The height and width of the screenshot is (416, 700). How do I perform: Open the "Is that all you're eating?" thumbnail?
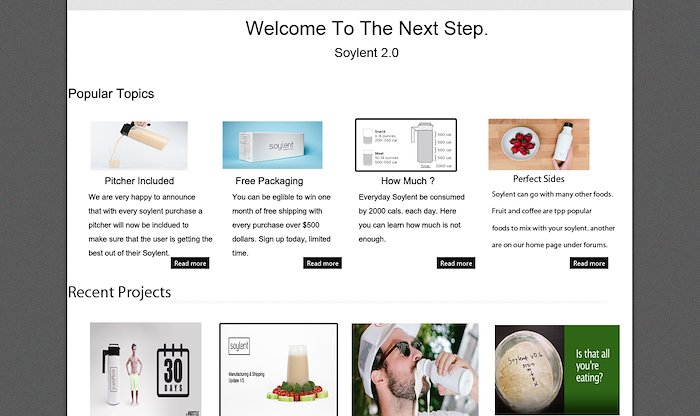click(x=557, y=370)
